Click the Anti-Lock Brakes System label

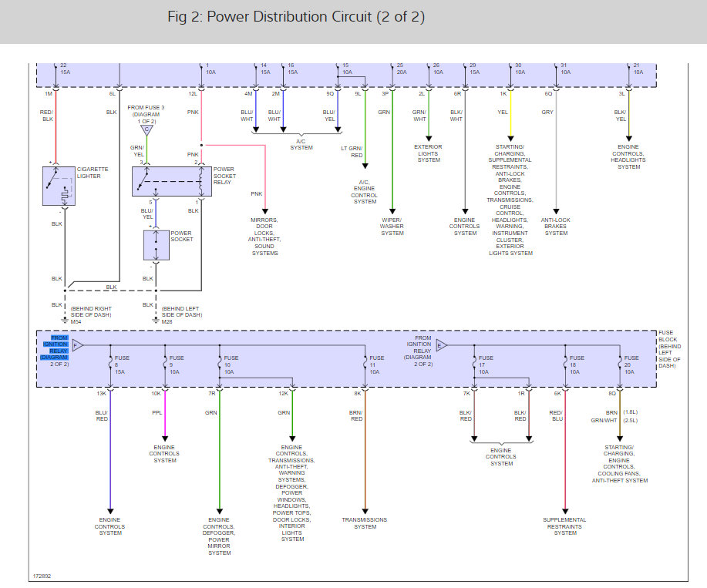[x=556, y=226]
